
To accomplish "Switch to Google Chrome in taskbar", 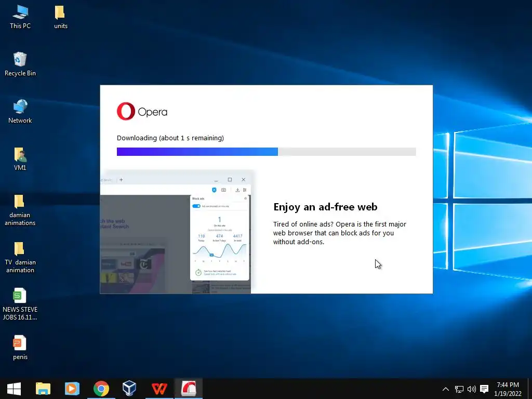I will point(101,389).
